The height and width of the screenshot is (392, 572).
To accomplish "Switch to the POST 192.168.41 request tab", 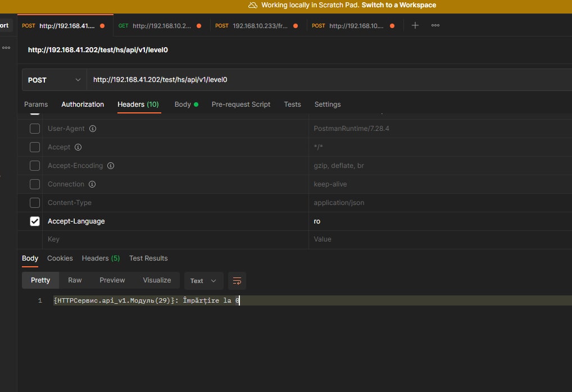I will 65,25.
